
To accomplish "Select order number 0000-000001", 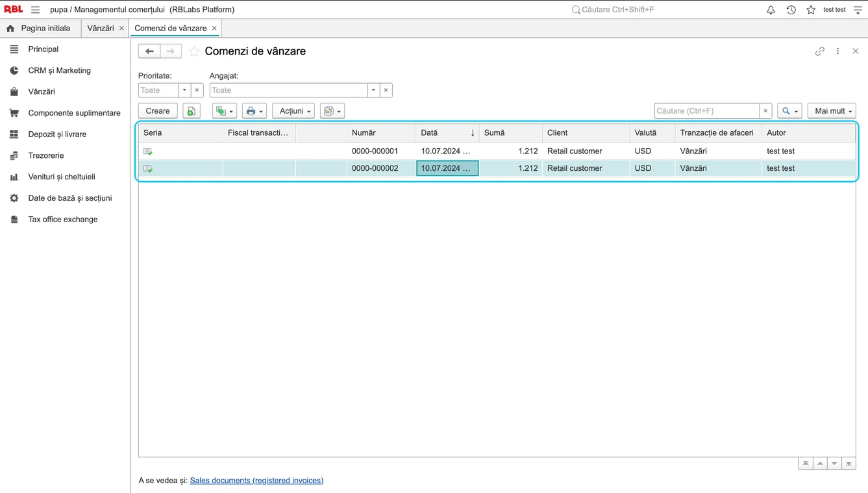I will click(375, 151).
